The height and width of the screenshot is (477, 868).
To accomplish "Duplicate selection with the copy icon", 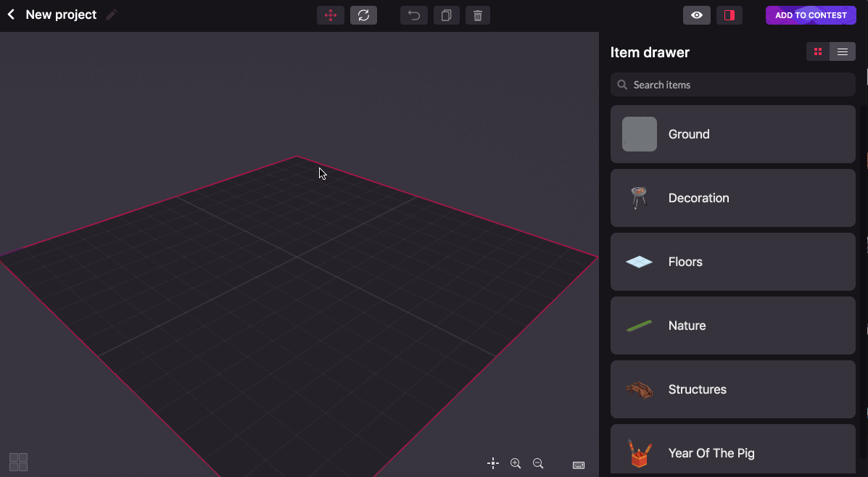I will click(446, 15).
